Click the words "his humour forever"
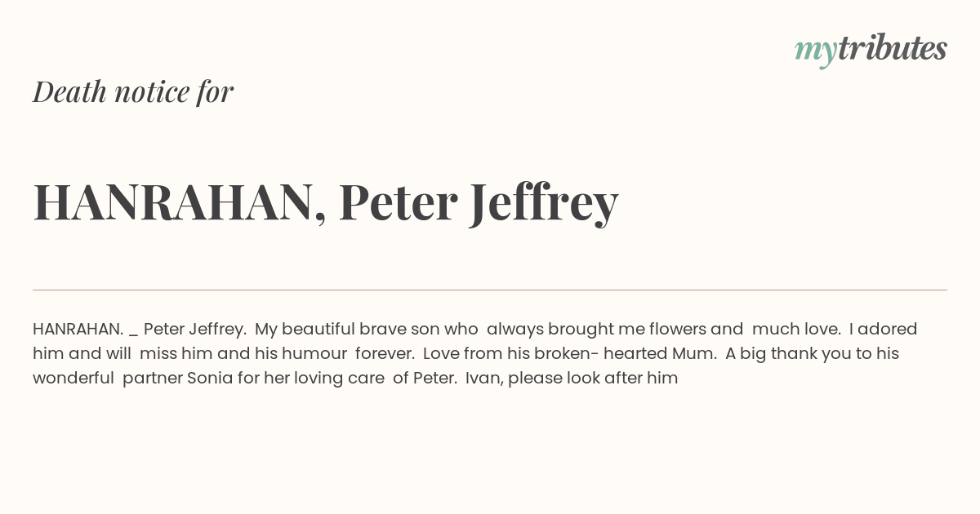 (336, 354)
